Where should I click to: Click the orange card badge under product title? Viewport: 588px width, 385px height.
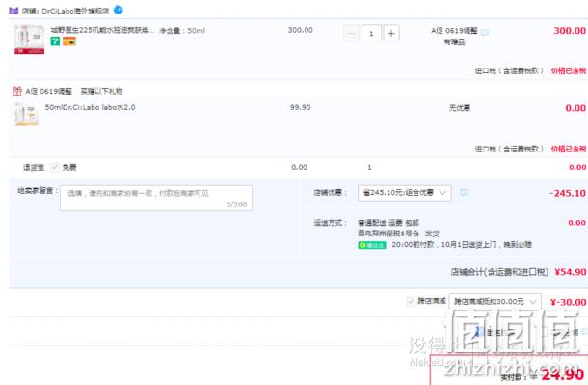point(69,41)
